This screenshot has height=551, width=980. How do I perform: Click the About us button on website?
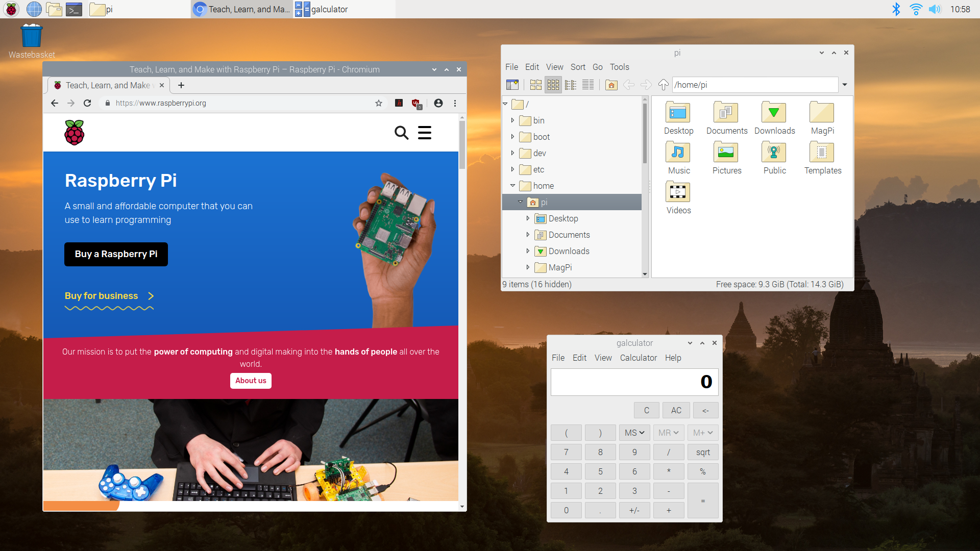point(251,381)
